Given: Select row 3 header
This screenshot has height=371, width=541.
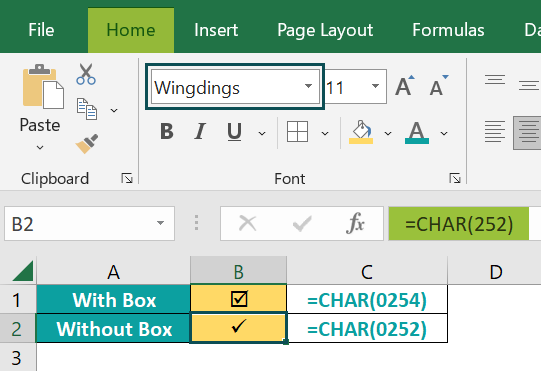Looking at the screenshot, I should tap(18, 358).
